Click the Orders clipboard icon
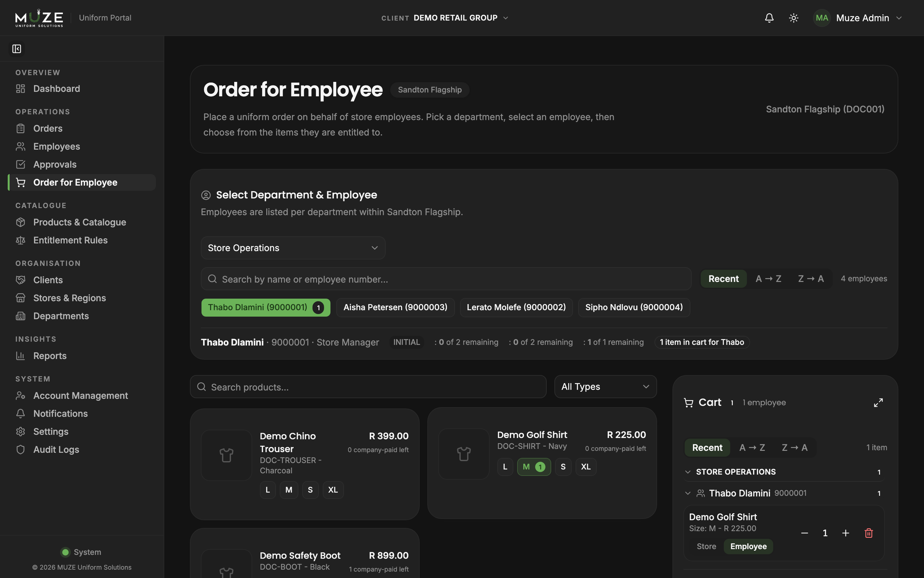Image resolution: width=924 pixels, height=578 pixels. [x=21, y=128]
